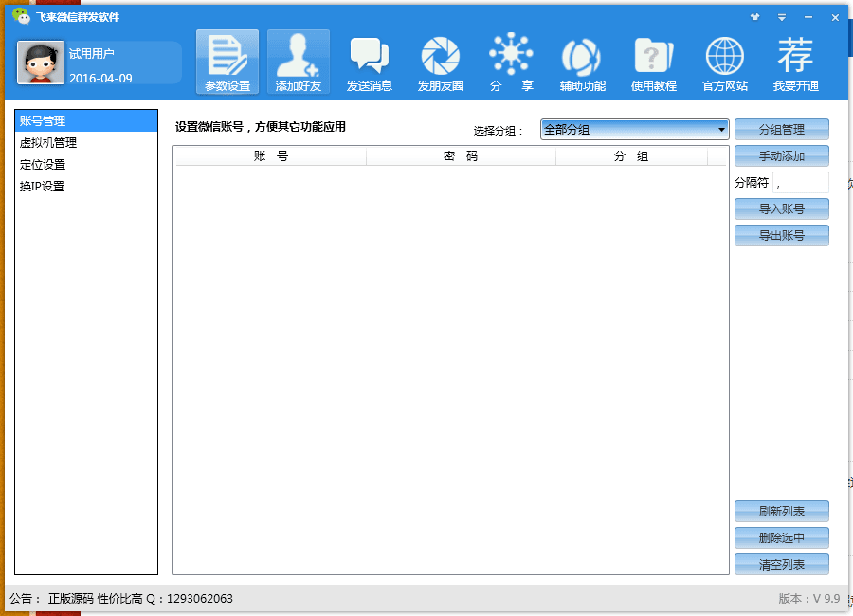Select 换IP设置 in the left list
Screen dimensions: 853x616
pos(86,186)
